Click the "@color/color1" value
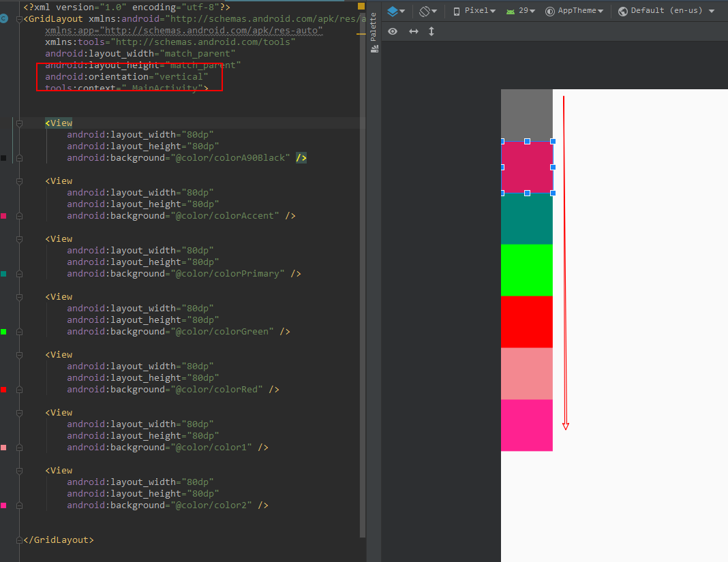728x562 pixels. [211, 448]
